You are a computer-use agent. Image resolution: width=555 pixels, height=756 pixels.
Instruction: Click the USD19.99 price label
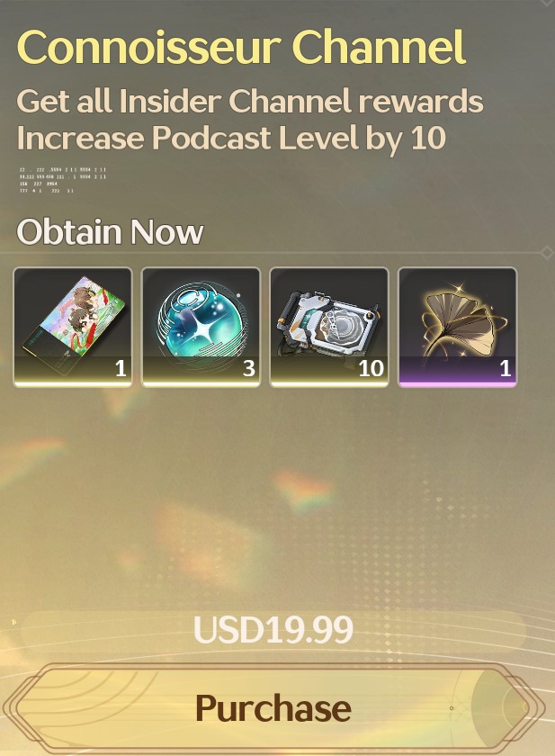(x=273, y=629)
